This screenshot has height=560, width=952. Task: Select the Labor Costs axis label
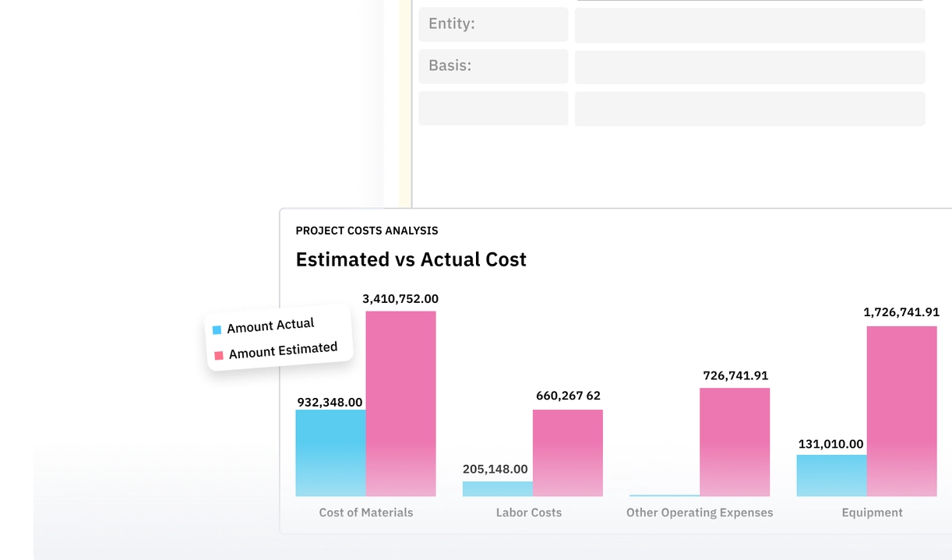click(x=529, y=512)
